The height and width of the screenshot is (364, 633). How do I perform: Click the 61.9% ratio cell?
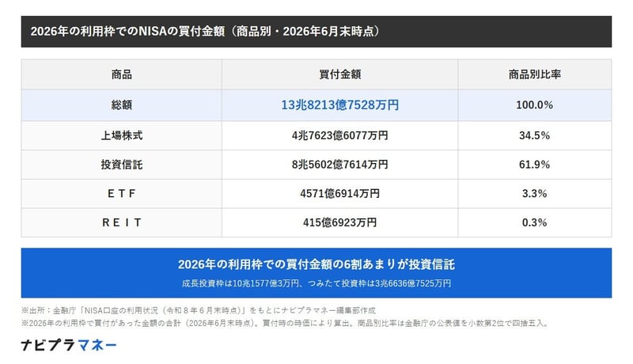(535, 165)
